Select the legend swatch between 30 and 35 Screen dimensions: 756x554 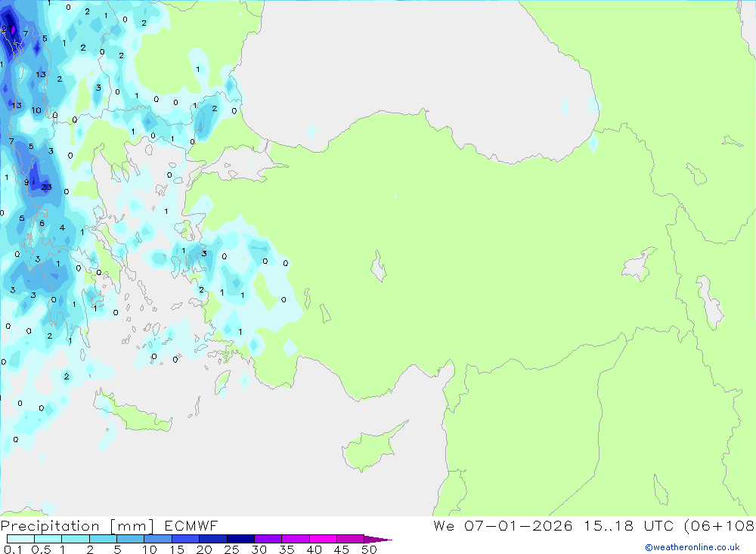268,539
